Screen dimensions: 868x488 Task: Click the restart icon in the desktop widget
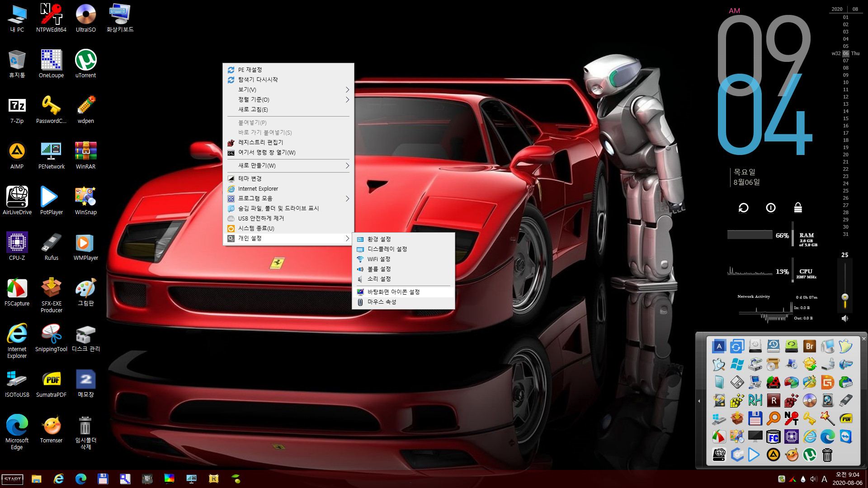tap(743, 208)
